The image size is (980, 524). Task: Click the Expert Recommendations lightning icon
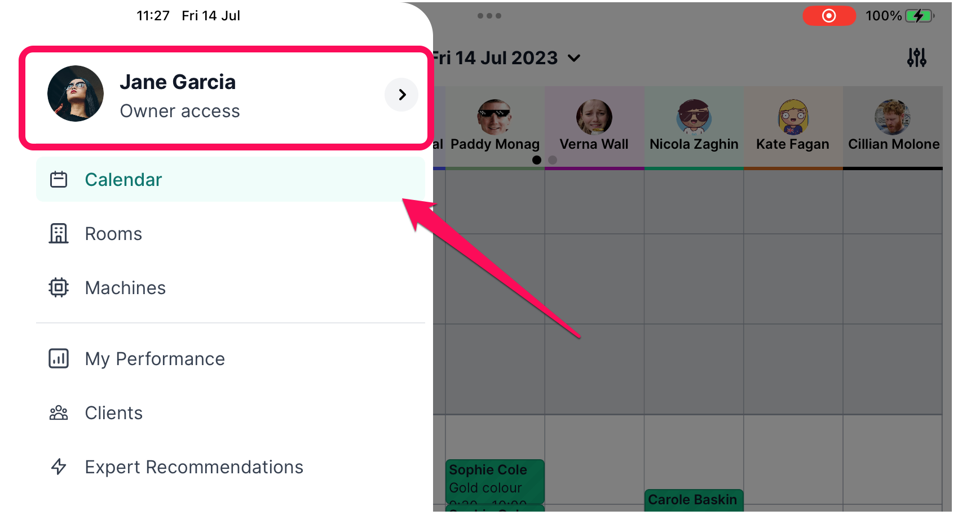pos(59,467)
